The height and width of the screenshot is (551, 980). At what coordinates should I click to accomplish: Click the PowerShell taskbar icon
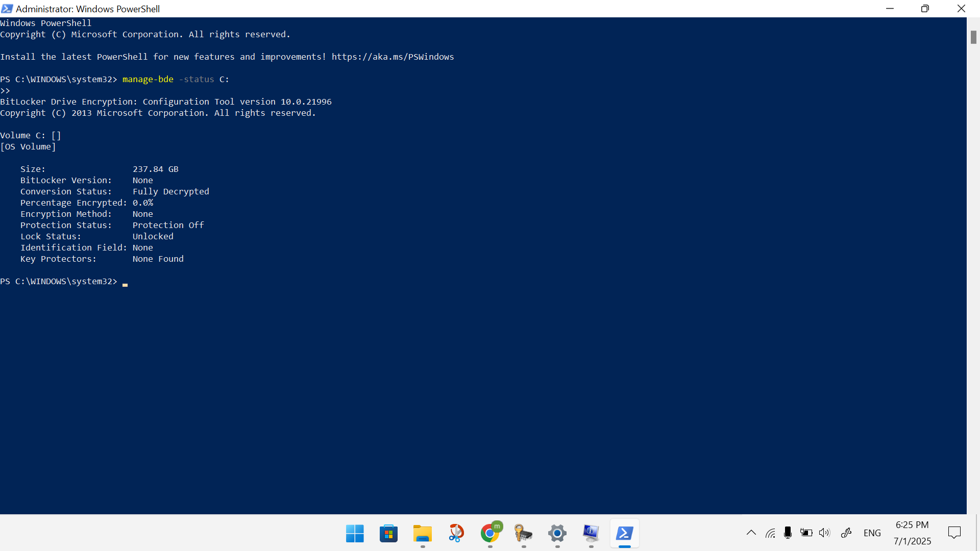[x=625, y=534]
